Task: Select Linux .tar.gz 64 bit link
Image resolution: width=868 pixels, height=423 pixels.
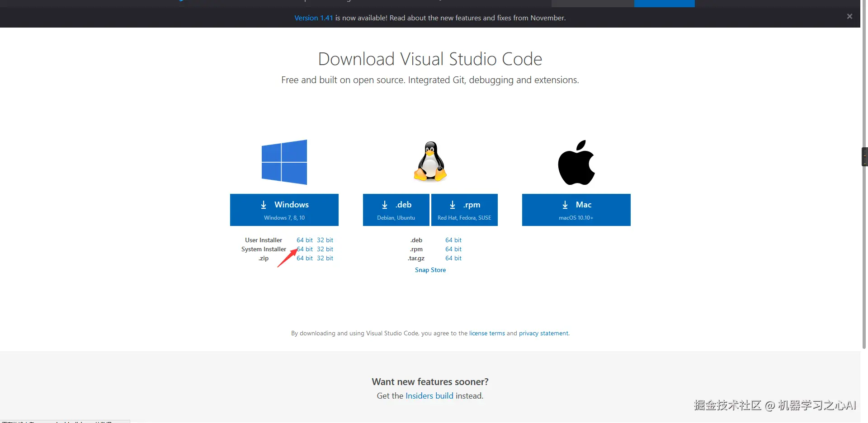Action: pyautogui.click(x=453, y=258)
